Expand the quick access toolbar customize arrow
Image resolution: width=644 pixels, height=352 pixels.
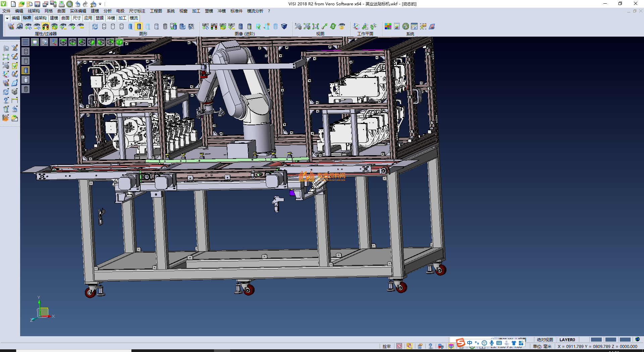coord(100,4)
